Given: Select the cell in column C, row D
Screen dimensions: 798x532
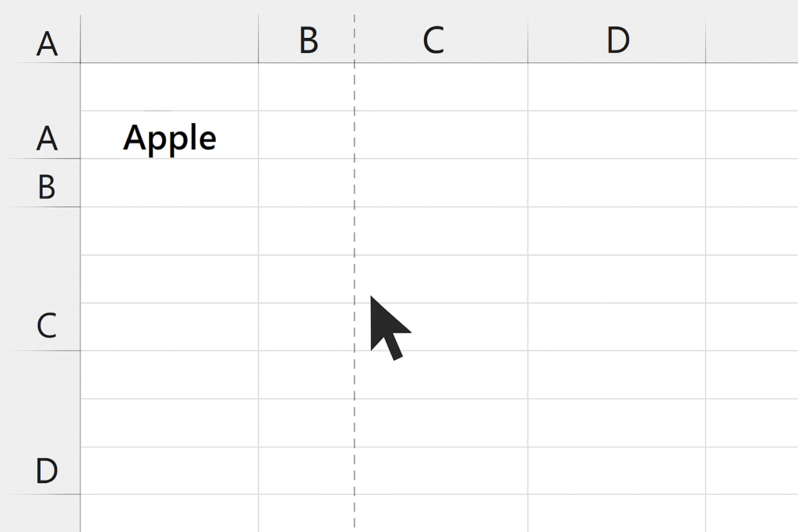Looking at the screenshot, I should coord(441,471).
